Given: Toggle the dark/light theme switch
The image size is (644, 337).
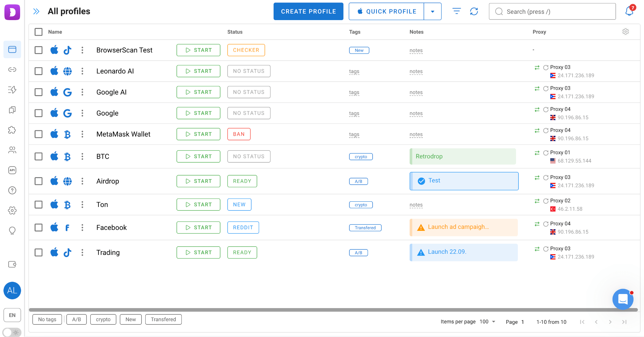Looking at the screenshot, I should click(x=12, y=332).
